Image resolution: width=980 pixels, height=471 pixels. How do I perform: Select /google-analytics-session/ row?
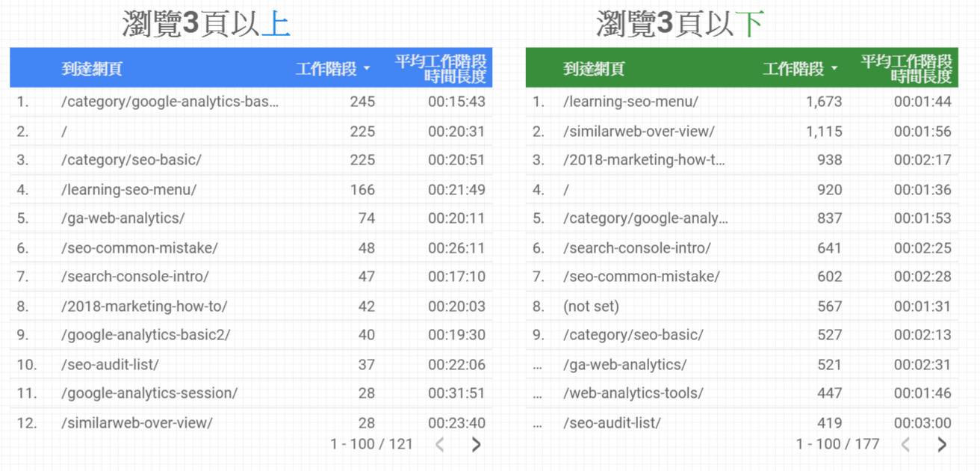pyautogui.click(x=251, y=393)
